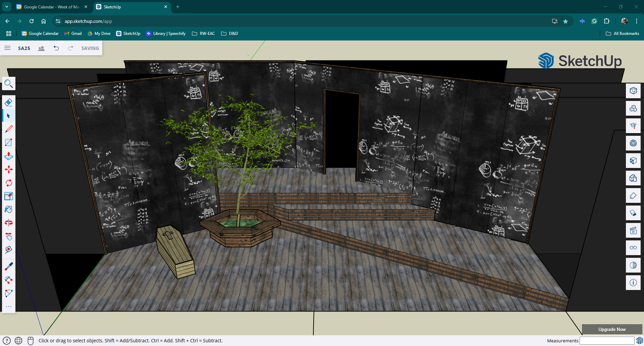The width and height of the screenshot is (644, 346).
Task: Show more tools via the ellipsis
Action: 9,306
